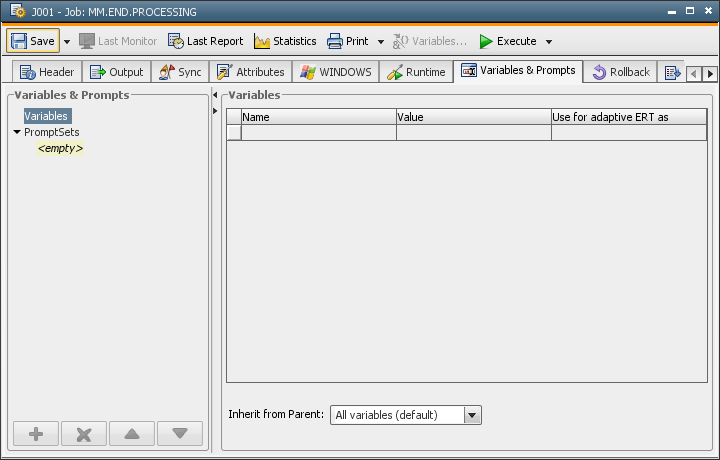The height and width of the screenshot is (460, 720).
Task: Click the Execute button
Action: point(507,41)
